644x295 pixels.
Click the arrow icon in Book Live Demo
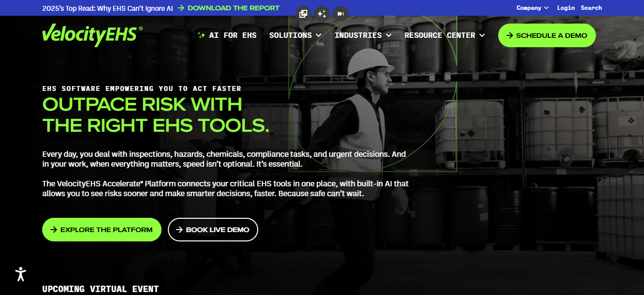[179, 230]
